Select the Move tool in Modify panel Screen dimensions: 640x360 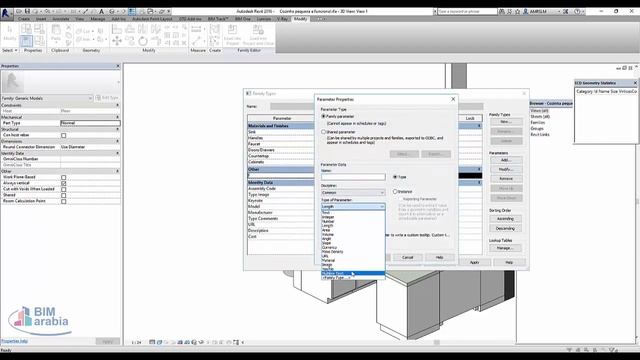coord(117,41)
